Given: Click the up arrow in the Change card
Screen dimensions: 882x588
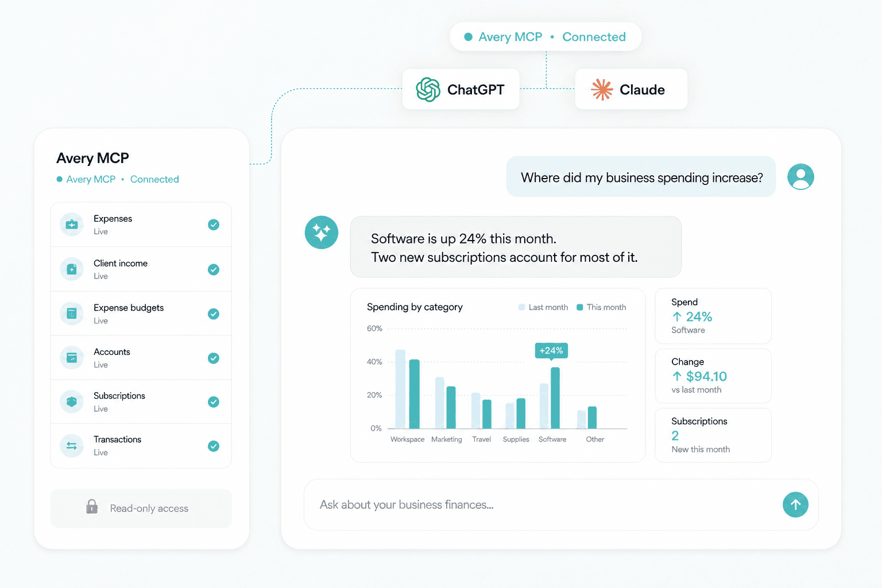Looking at the screenshot, I should (677, 376).
